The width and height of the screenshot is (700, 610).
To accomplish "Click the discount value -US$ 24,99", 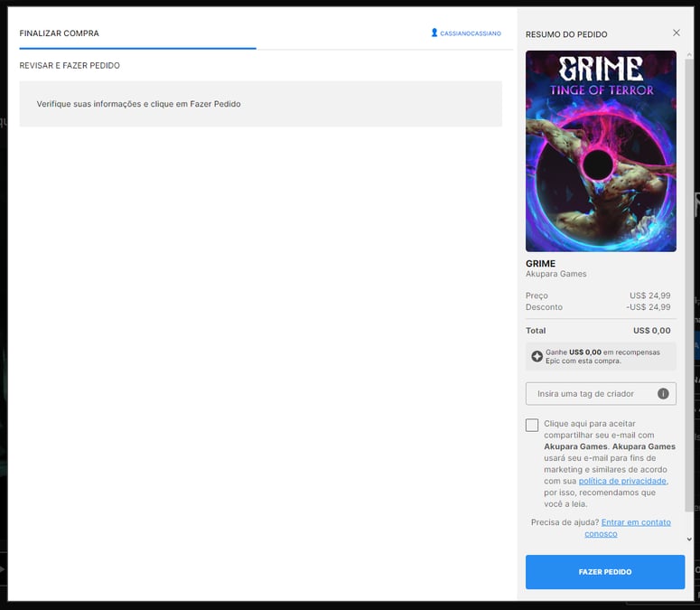I will 648,307.
